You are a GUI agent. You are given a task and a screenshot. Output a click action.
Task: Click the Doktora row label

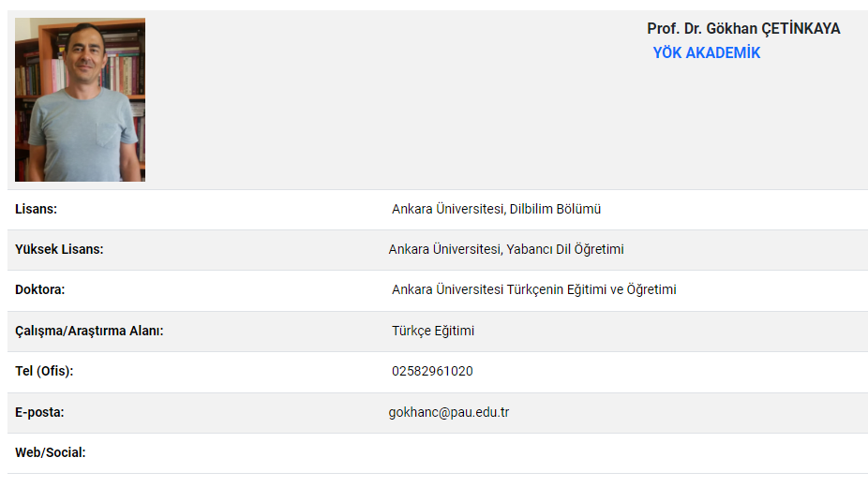pyautogui.click(x=39, y=289)
